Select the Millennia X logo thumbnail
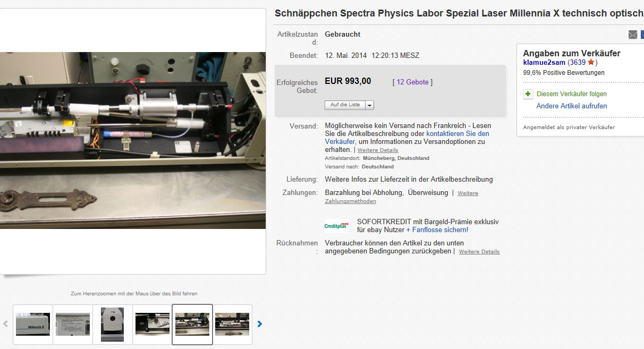644x349 pixels. pyautogui.click(x=33, y=324)
